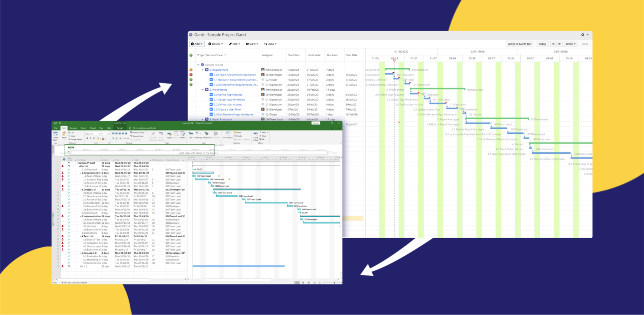Click checkbox icon for 2.0 Define App Features
This screenshot has width=644, height=315.
(211, 94)
